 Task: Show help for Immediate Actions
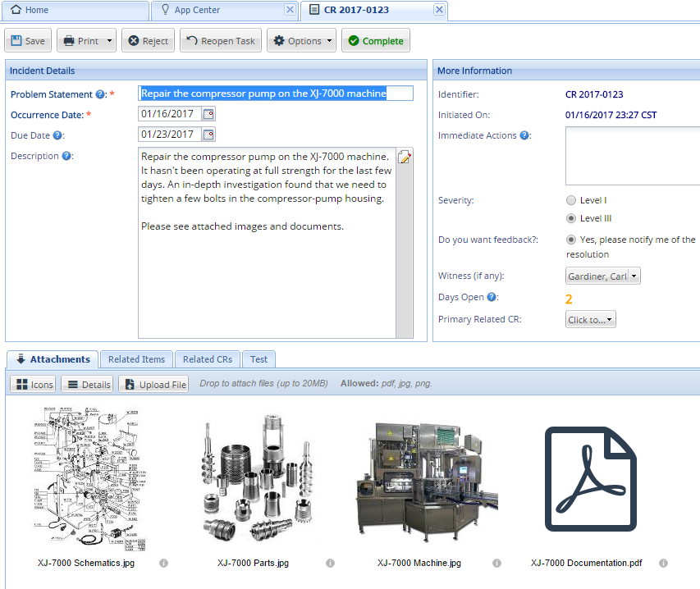[x=524, y=135]
